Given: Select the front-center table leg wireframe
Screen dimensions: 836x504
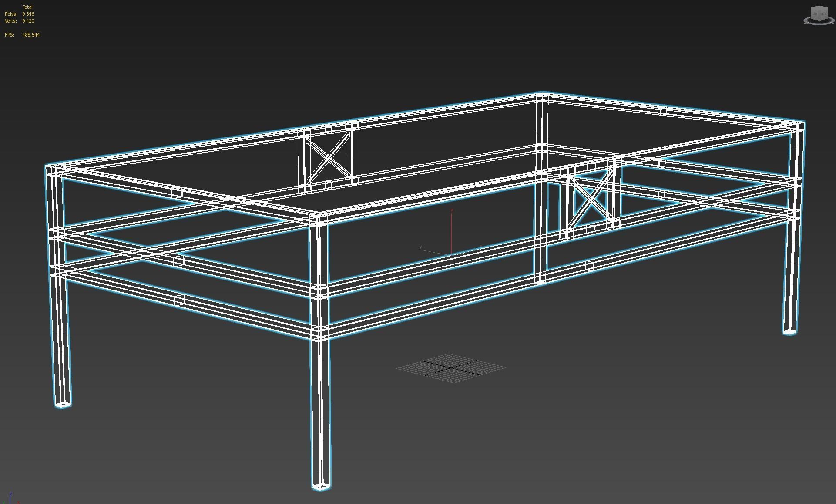Looking at the screenshot, I should 320,352.
